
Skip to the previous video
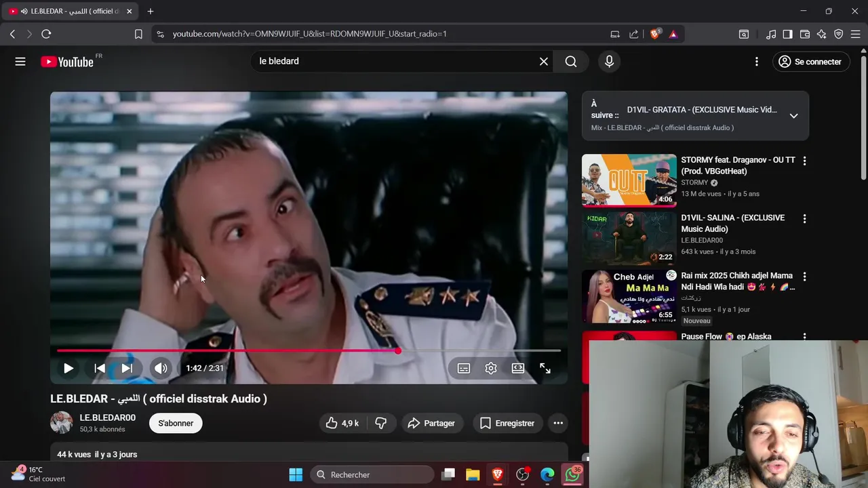pos(100,368)
